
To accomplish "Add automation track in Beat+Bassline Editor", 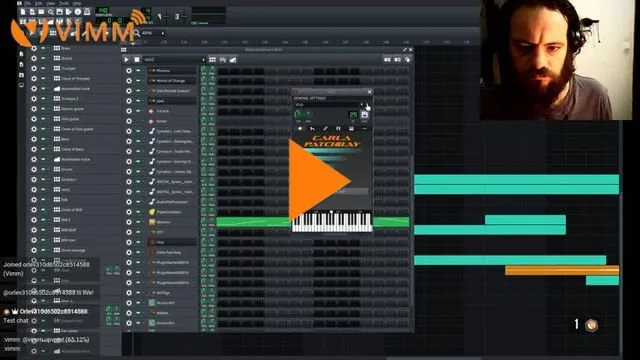I will point(233,60).
